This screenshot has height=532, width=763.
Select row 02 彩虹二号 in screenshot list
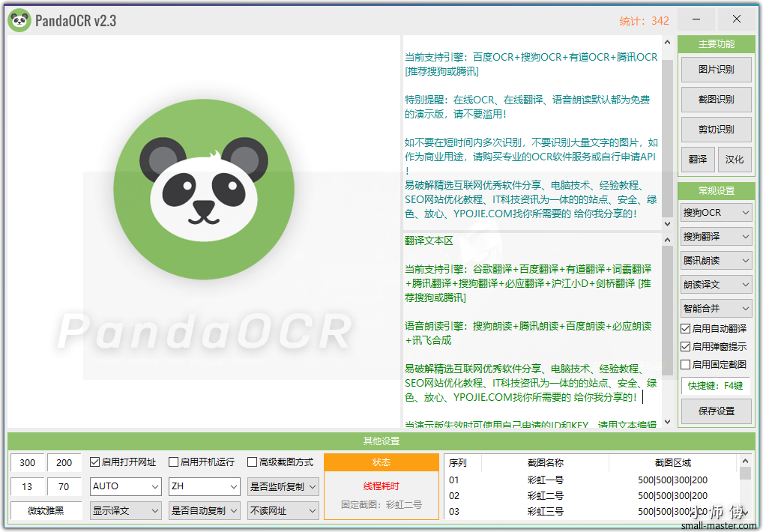[x=591, y=495]
